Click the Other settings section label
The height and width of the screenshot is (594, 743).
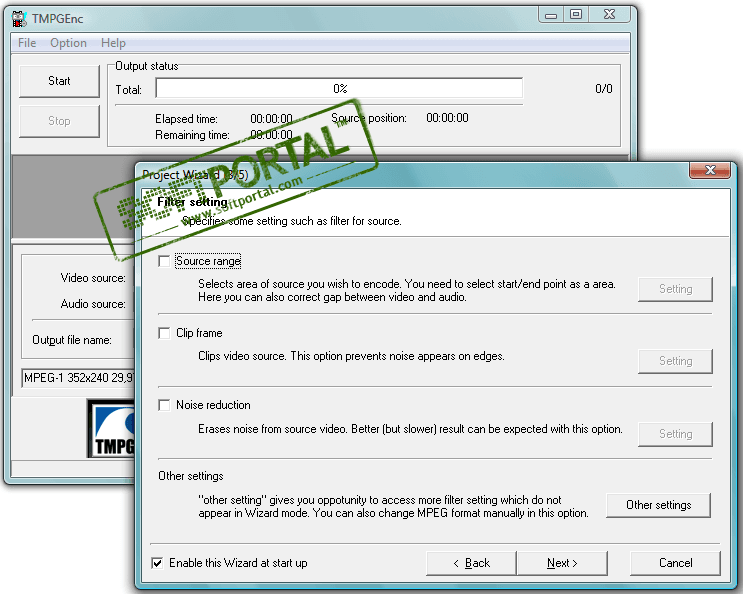pyautogui.click(x=190, y=476)
